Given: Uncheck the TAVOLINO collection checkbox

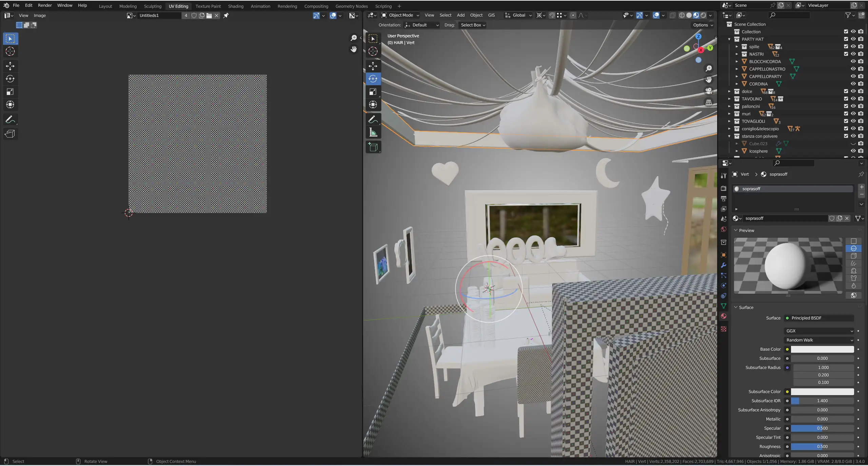Looking at the screenshot, I should click(846, 99).
